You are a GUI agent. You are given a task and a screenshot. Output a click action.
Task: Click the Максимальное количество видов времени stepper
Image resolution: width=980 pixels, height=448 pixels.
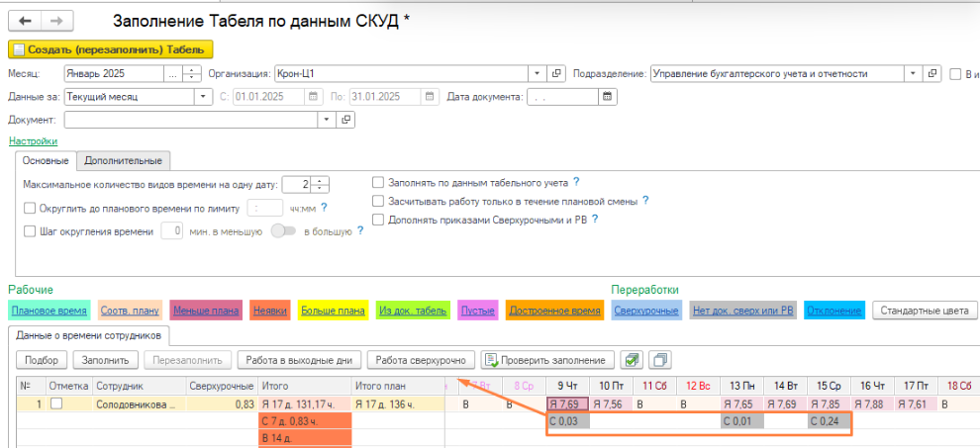pyautogui.click(x=322, y=184)
